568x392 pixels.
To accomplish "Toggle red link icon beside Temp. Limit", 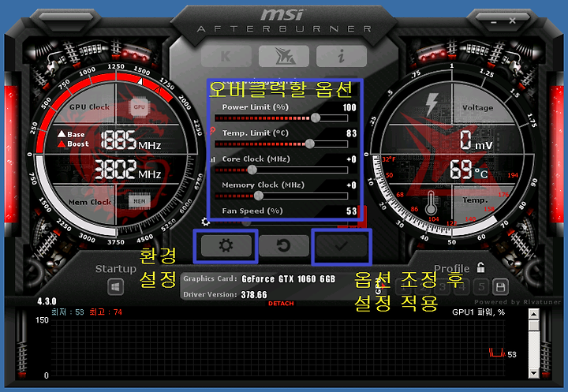I will [x=212, y=131].
